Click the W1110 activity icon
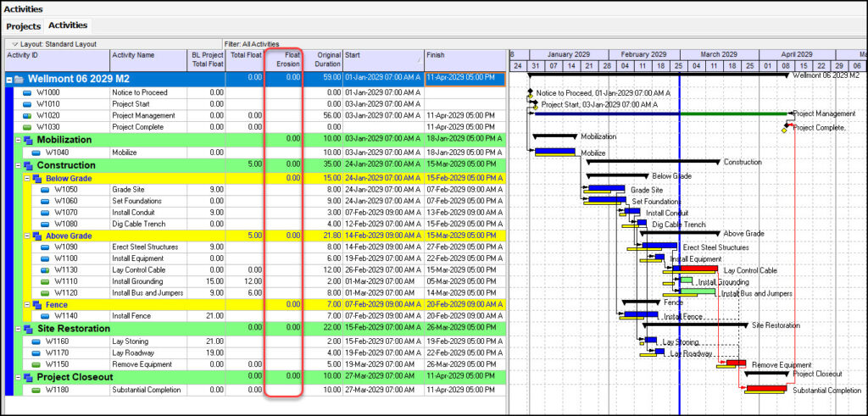The width and height of the screenshot is (868, 416). tap(45, 281)
